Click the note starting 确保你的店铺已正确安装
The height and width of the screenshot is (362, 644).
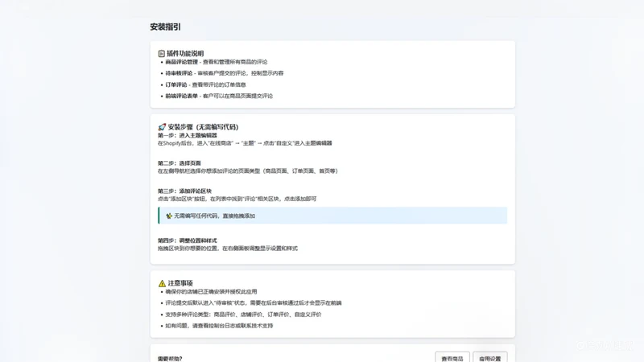(211, 292)
